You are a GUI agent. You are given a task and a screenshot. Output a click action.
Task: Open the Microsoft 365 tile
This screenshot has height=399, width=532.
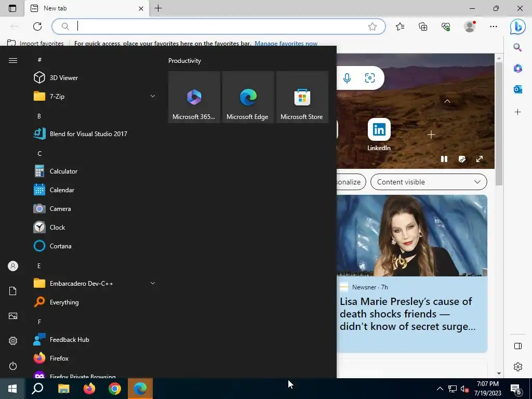(194, 97)
